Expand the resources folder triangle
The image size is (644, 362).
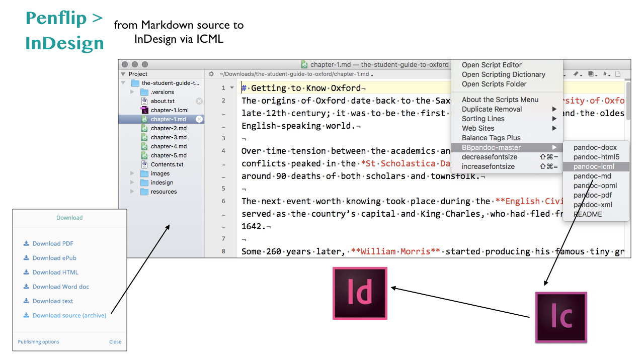point(132,192)
